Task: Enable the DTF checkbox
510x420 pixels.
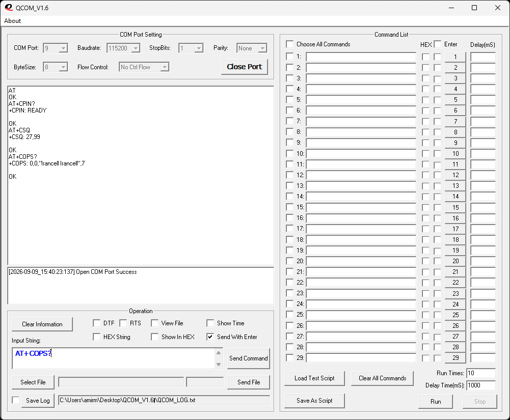Action: click(x=97, y=323)
